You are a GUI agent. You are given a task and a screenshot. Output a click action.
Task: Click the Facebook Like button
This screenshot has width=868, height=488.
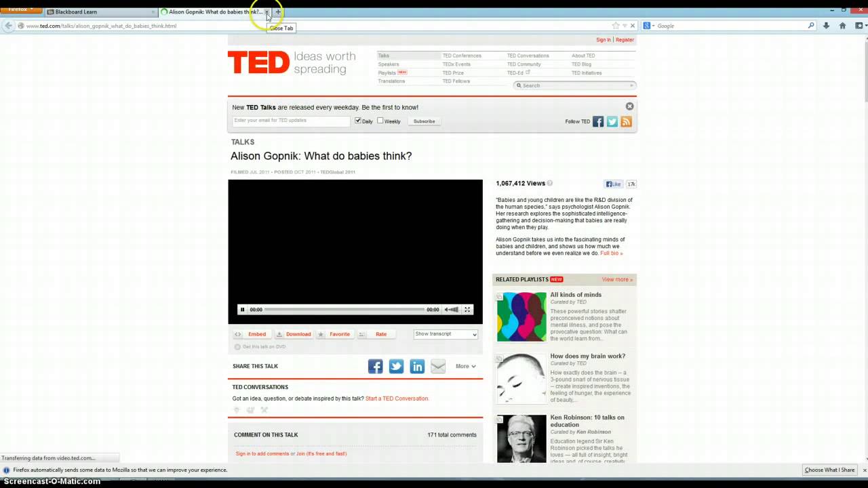pyautogui.click(x=614, y=184)
